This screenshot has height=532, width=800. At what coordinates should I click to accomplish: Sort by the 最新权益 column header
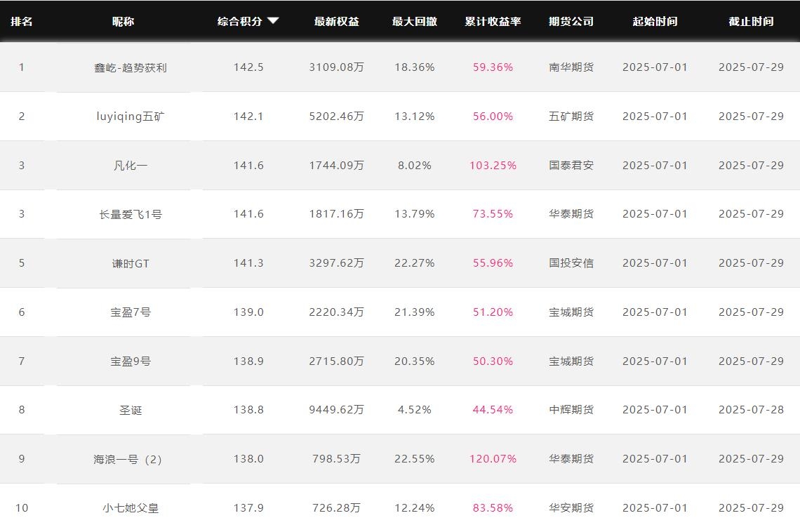(336, 21)
